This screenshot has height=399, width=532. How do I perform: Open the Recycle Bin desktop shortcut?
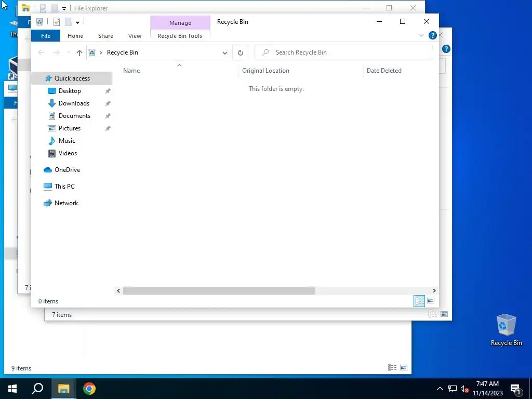(506, 329)
